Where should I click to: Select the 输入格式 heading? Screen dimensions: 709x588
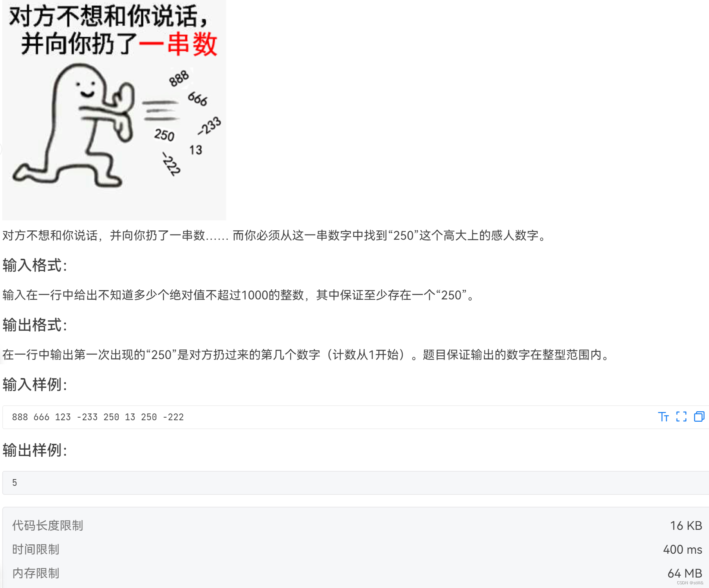pyautogui.click(x=35, y=265)
